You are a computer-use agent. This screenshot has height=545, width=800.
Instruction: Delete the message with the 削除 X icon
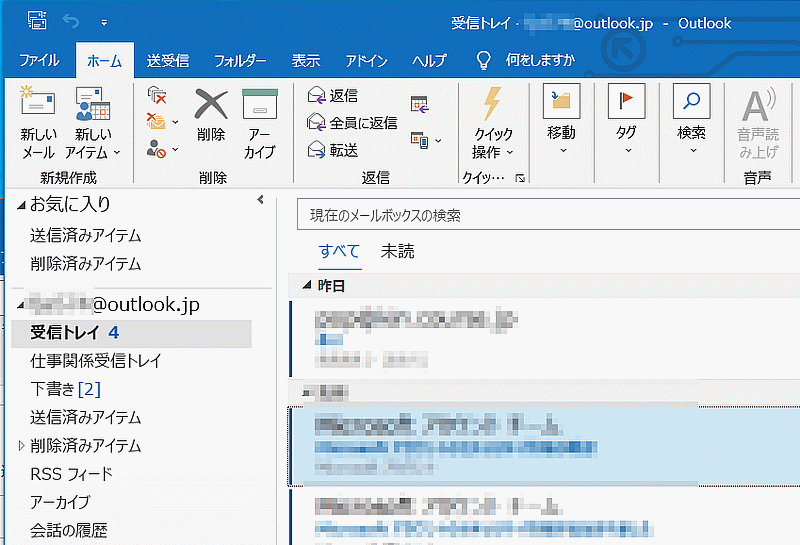tap(211, 104)
